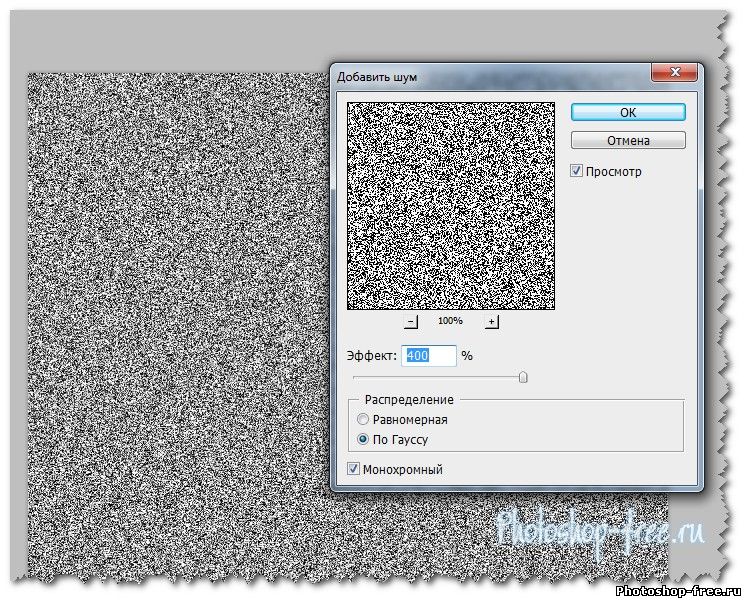Image resolution: width=746 pixels, height=601 pixels.
Task: Toggle the Просмотр preview checkbox
Action: pyautogui.click(x=577, y=171)
